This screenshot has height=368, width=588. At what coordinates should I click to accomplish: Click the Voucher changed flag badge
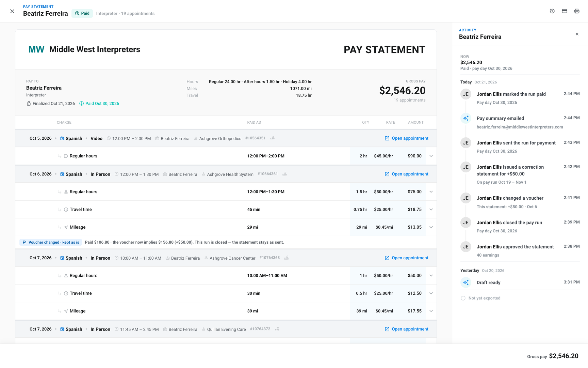51,242
